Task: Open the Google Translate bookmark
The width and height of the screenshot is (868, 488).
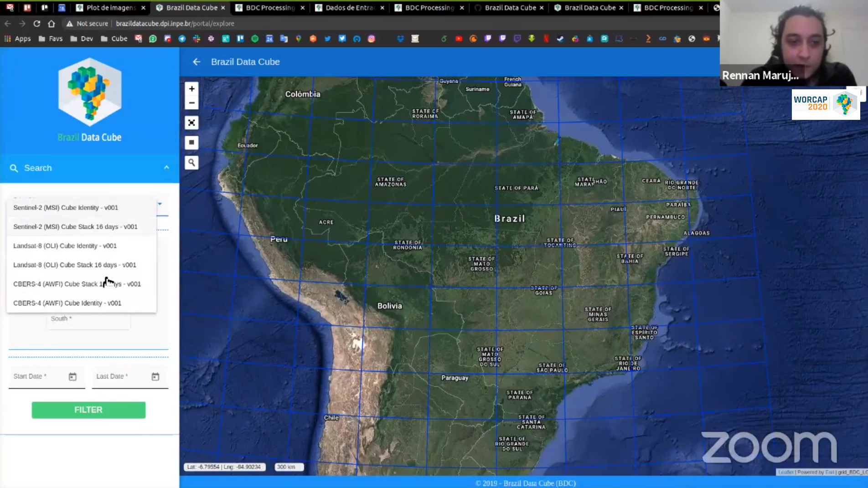Action: point(284,39)
